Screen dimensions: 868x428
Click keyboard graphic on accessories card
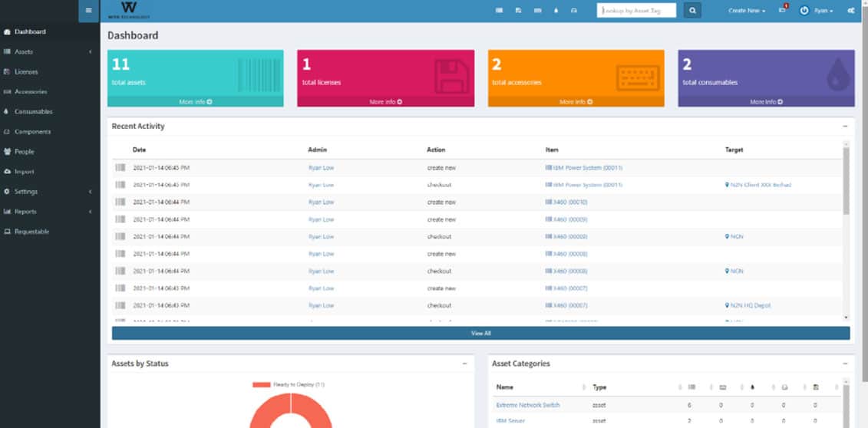pyautogui.click(x=638, y=77)
